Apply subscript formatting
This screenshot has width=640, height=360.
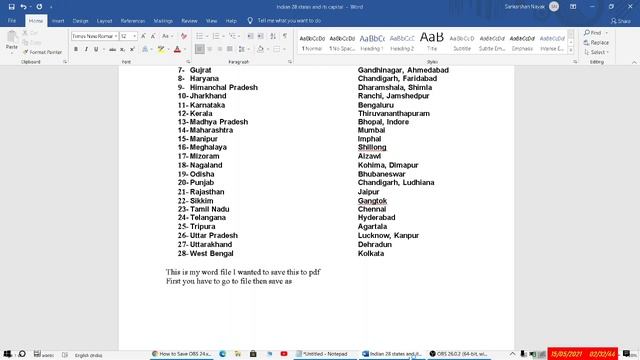122,49
